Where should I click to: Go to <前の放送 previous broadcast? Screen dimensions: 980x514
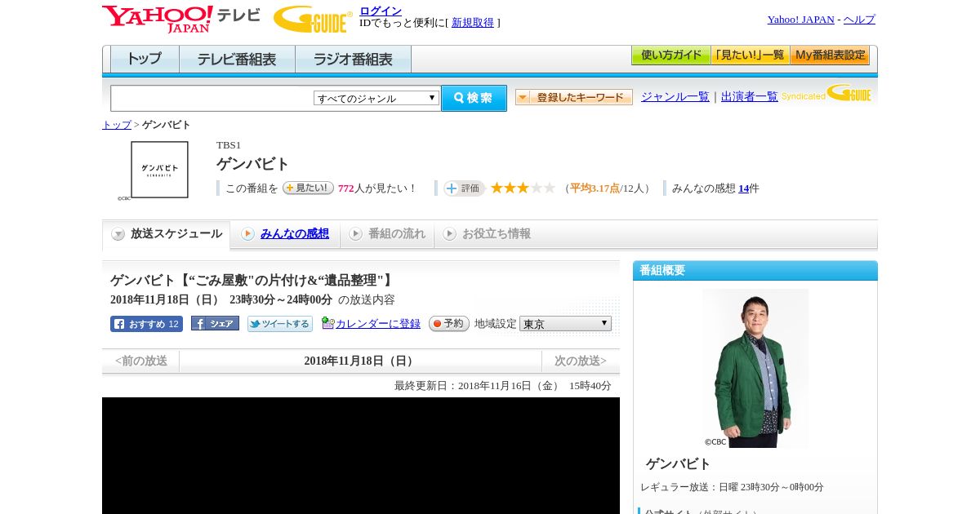pyautogui.click(x=141, y=361)
